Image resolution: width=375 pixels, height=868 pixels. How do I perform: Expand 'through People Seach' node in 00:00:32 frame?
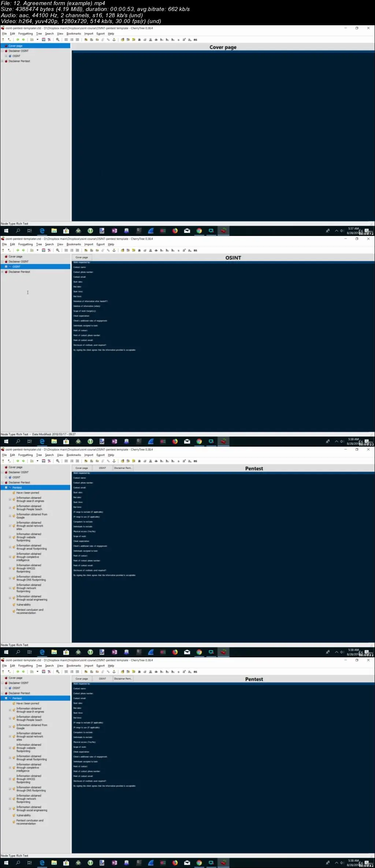tap(10, 508)
